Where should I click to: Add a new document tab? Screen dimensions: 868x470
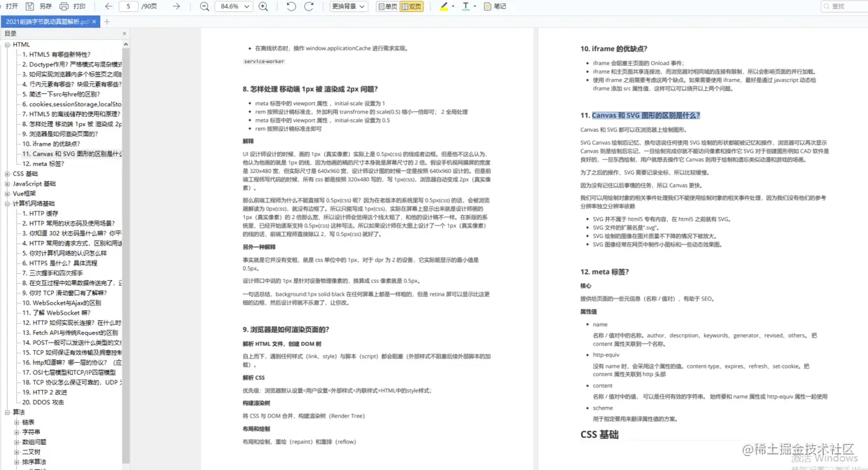[x=107, y=22]
